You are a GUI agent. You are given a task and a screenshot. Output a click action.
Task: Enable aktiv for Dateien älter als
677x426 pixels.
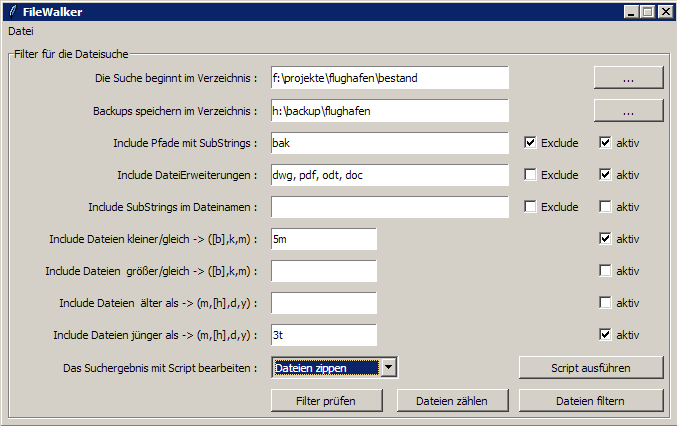(x=605, y=303)
